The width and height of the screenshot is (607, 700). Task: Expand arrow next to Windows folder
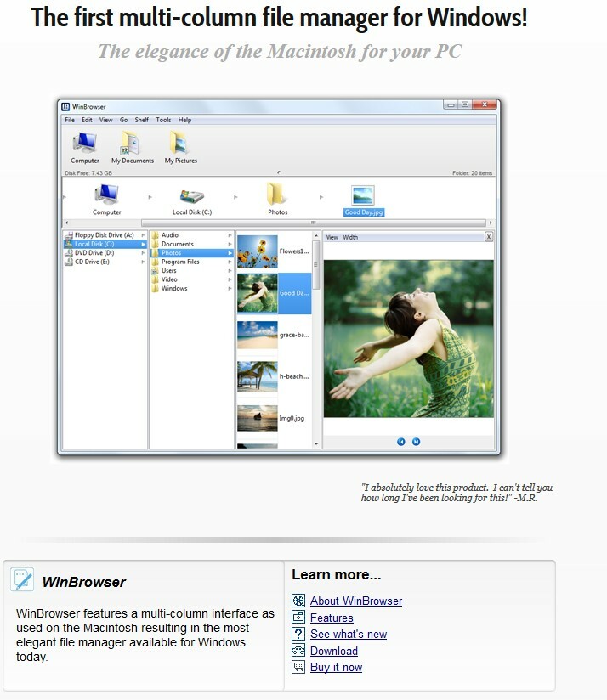[x=230, y=288]
